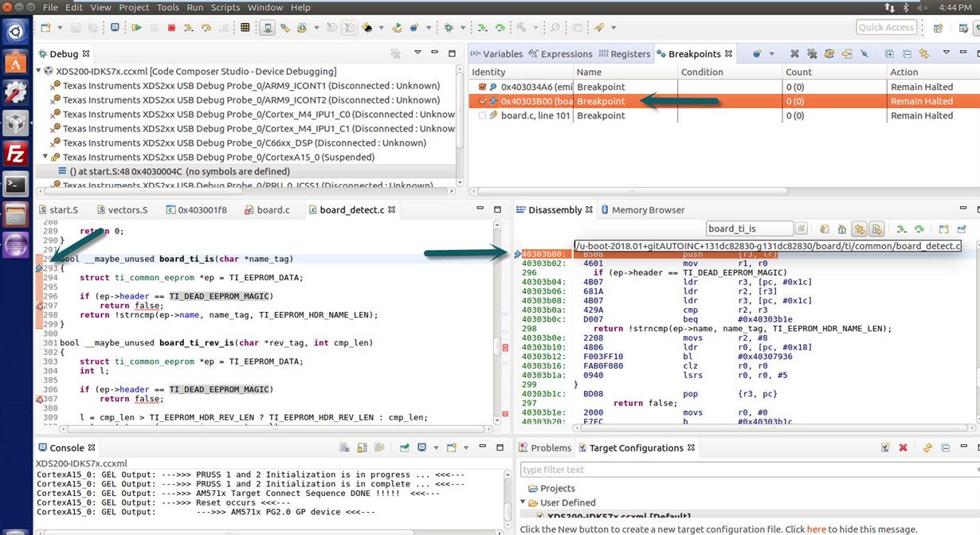Click the 'here' link to hide the message

[x=816, y=529]
